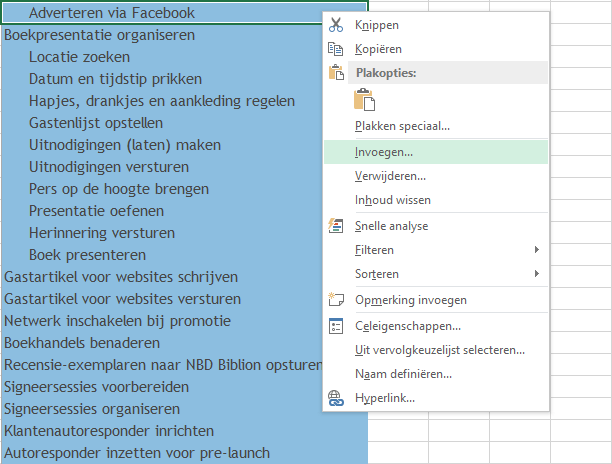Choose Inhoud wissen menu entry
Image resolution: width=612 pixels, height=464 pixels.
coord(393,200)
